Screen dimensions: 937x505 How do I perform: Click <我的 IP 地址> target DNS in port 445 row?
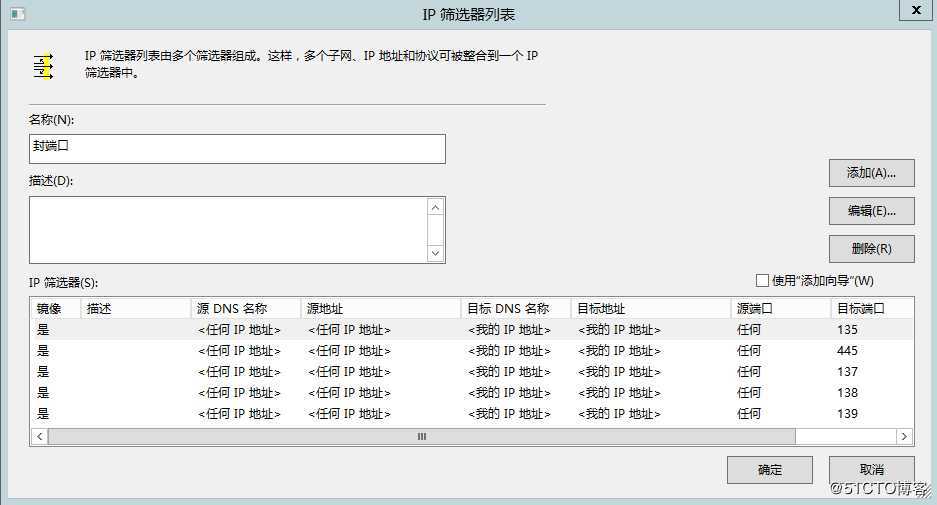pos(509,351)
